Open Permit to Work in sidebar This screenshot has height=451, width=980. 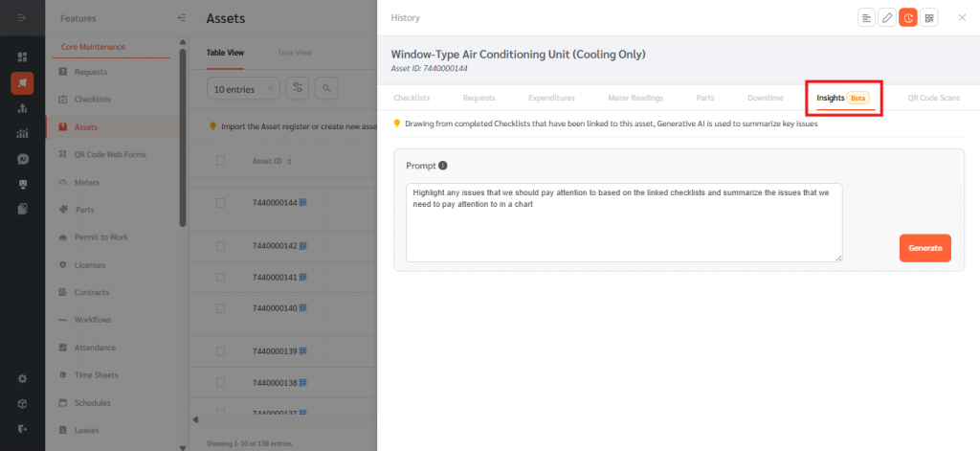point(100,237)
